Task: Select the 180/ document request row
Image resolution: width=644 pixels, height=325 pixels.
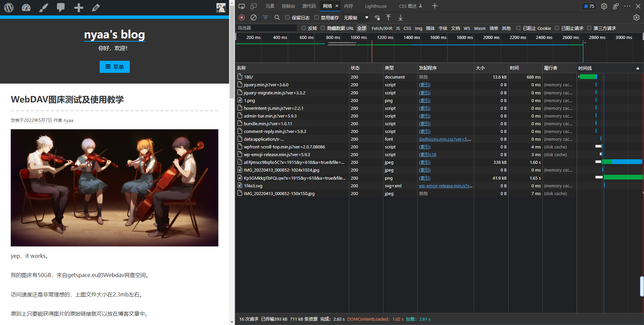Action: tap(439, 77)
